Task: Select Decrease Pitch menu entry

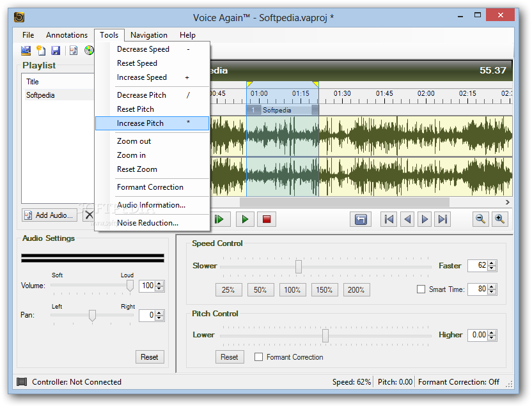Action: (x=152, y=95)
